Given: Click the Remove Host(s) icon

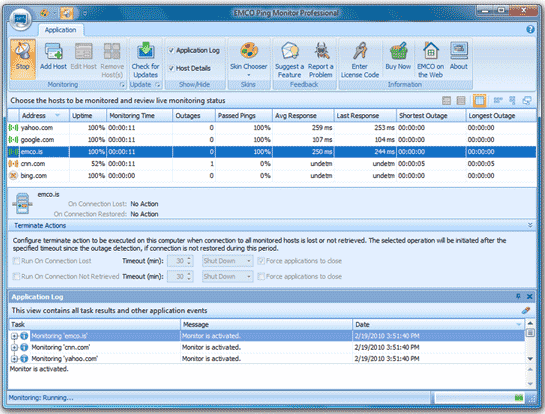Looking at the screenshot, I should point(112,51).
